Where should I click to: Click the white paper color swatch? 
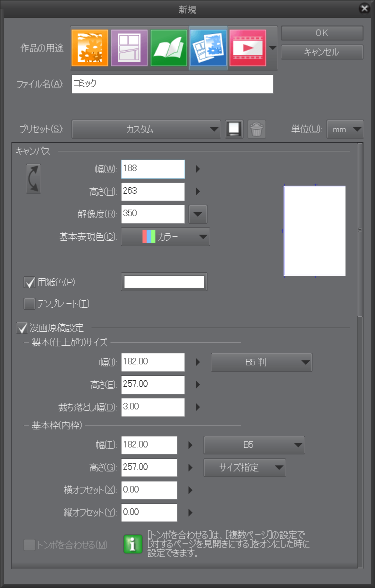click(164, 282)
